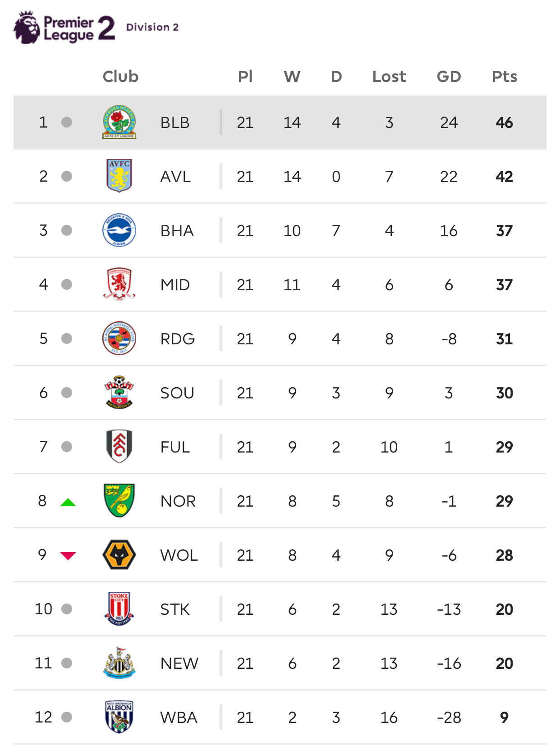The width and height of the screenshot is (560, 750).
Task: Click the BLB position status dot
Action: coord(67,122)
